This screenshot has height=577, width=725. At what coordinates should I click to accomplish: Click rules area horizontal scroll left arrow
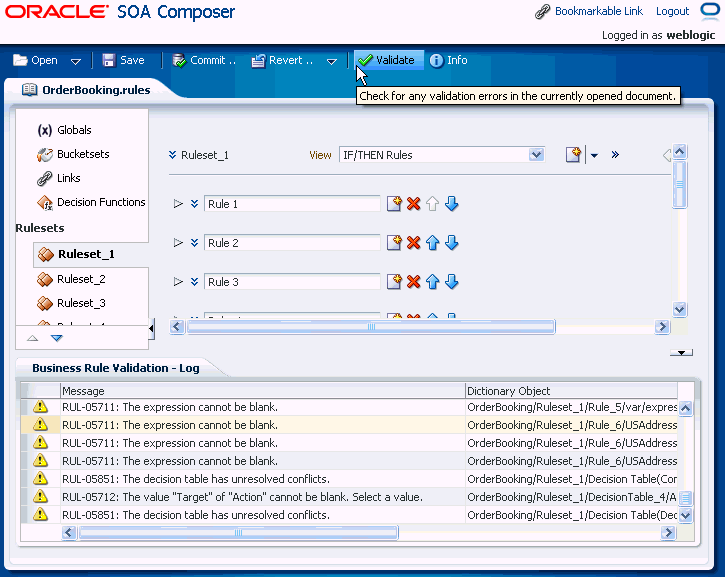click(177, 326)
